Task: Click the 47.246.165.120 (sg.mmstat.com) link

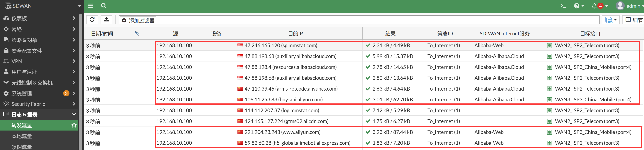Action: pyautogui.click(x=280, y=45)
